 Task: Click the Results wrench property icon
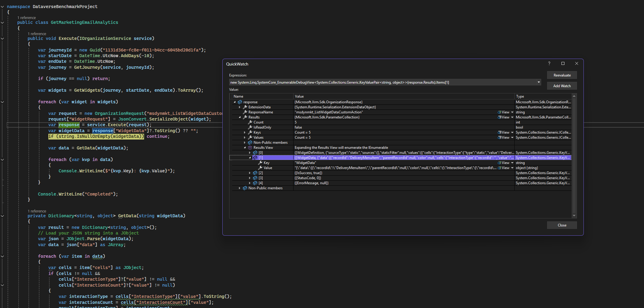(x=245, y=117)
